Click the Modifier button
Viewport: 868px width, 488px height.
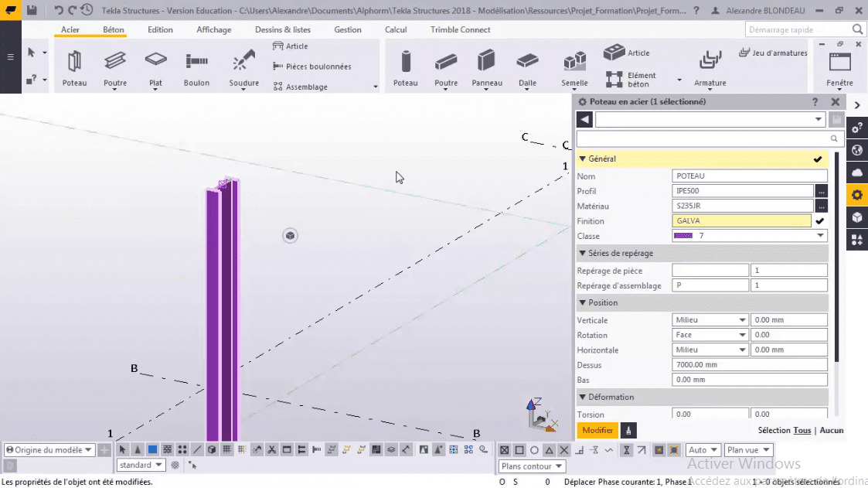[597, 431]
